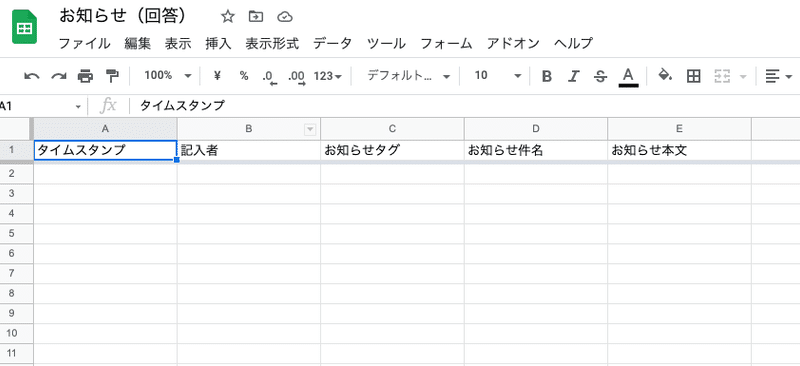Toggle italic formatting
This screenshot has width=800, height=366.
tap(574, 77)
